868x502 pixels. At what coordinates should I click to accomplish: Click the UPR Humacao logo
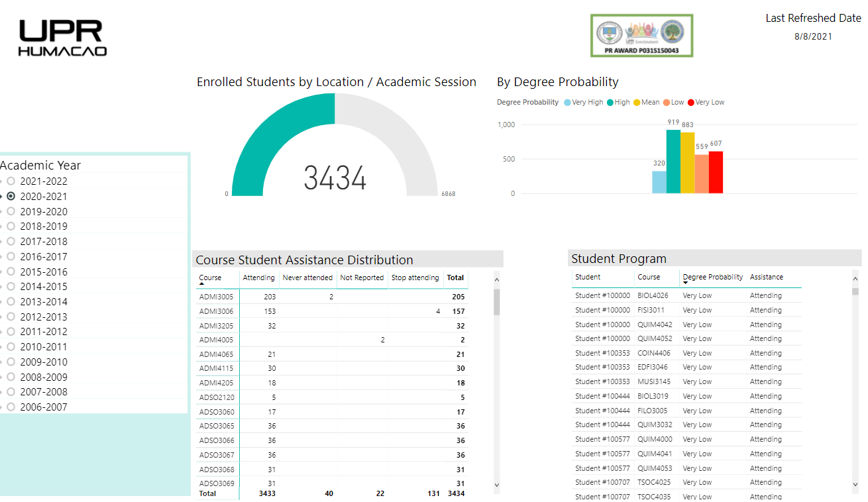click(63, 38)
